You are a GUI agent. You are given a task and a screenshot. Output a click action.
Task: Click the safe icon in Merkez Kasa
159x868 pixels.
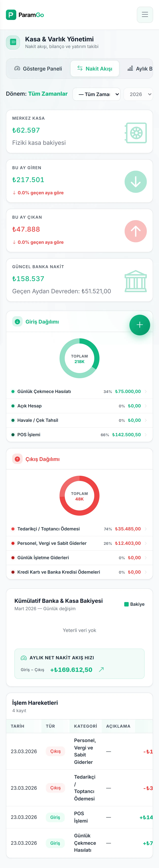coord(136,133)
